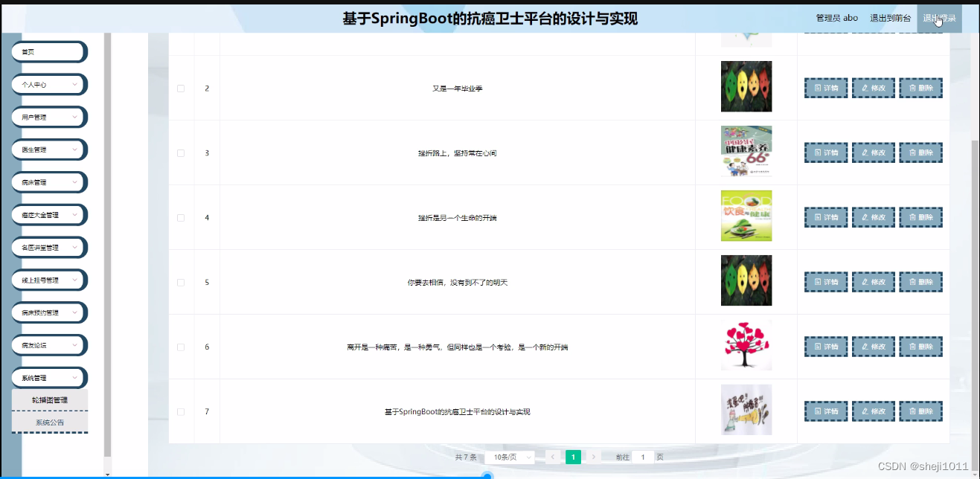Click the 前往 page number input field
Screen dimensions: 980x479
pyautogui.click(x=643, y=457)
